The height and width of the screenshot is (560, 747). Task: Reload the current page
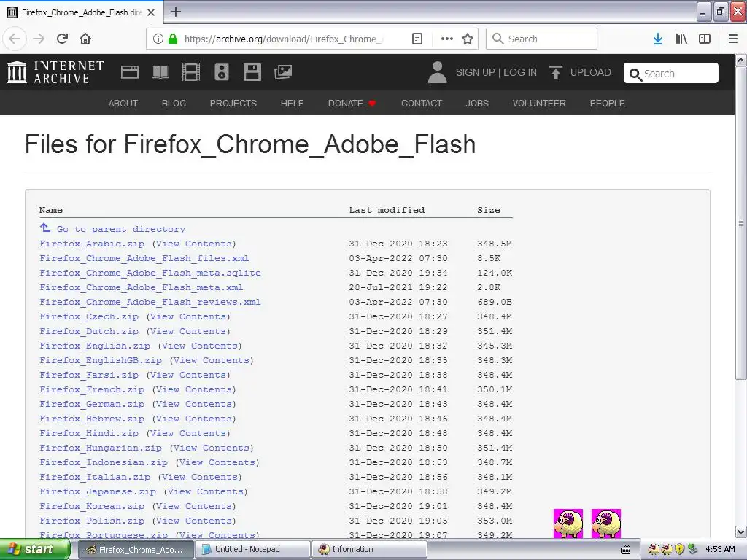pos(62,39)
